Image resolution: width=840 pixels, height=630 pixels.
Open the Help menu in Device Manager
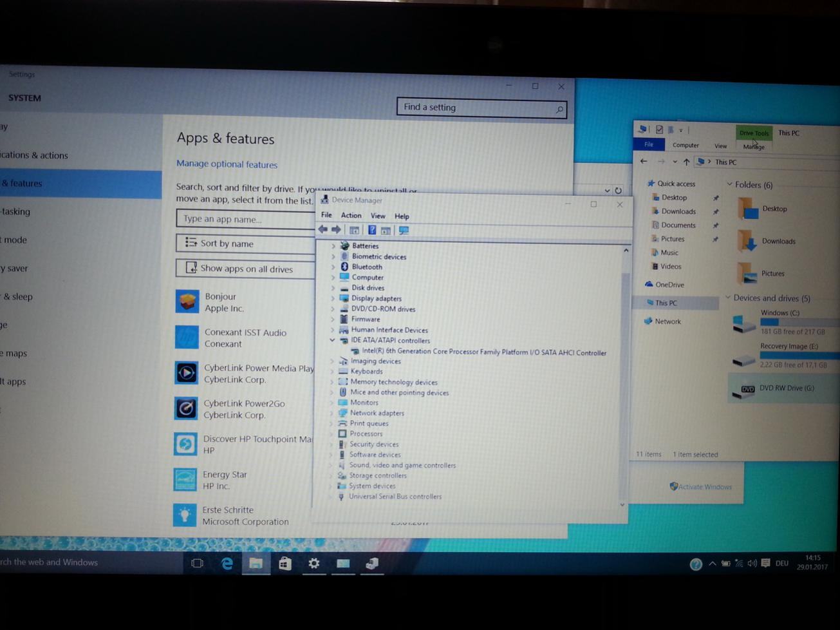tap(402, 216)
